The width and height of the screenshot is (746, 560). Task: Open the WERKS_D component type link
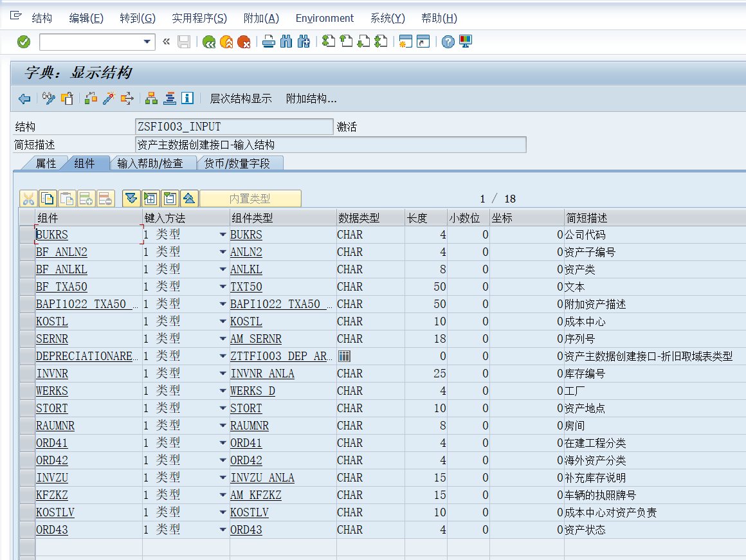(253, 391)
